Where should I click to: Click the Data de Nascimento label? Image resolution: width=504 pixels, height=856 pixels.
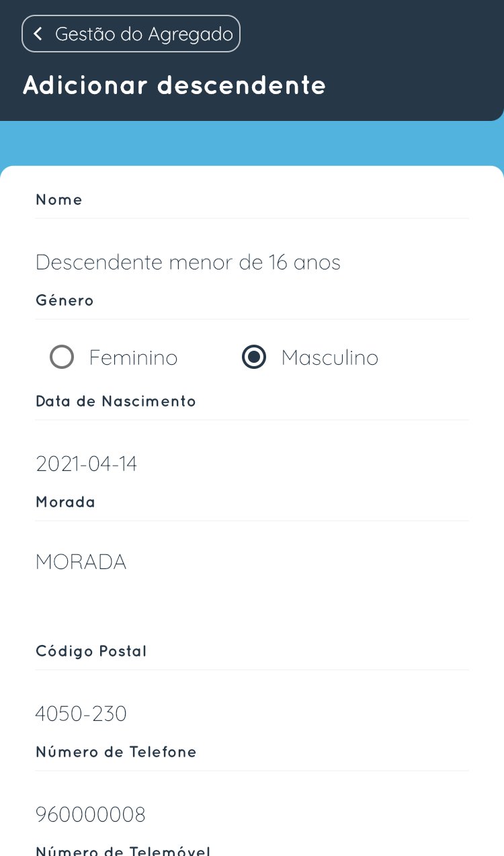(x=116, y=401)
